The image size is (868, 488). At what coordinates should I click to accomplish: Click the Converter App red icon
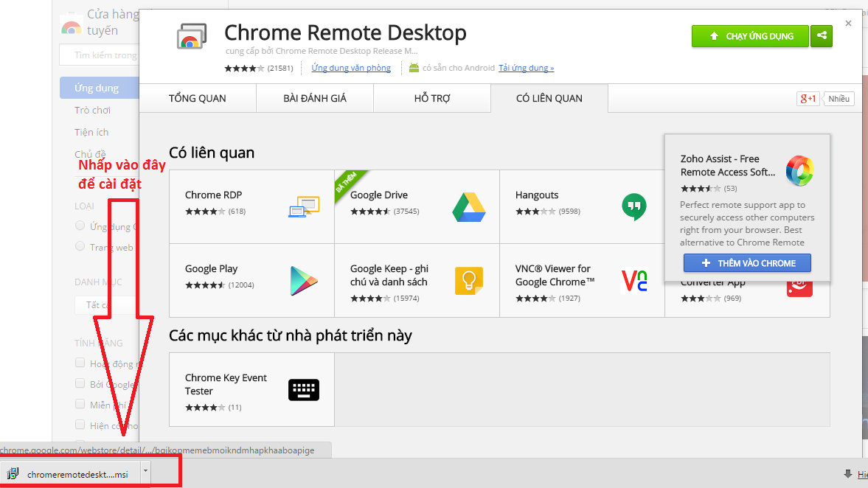(799, 288)
